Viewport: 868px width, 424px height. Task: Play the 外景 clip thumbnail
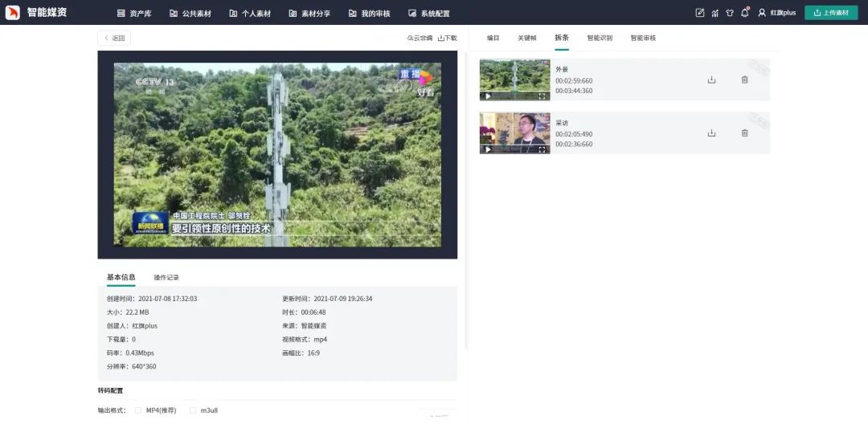pos(487,96)
